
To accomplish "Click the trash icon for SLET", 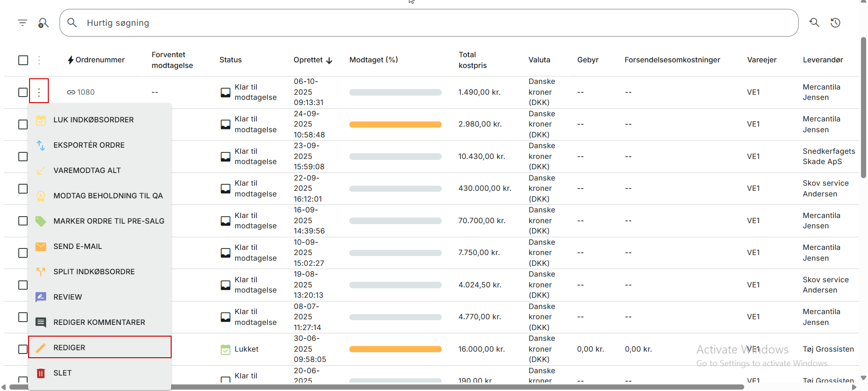I will (41, 373).
